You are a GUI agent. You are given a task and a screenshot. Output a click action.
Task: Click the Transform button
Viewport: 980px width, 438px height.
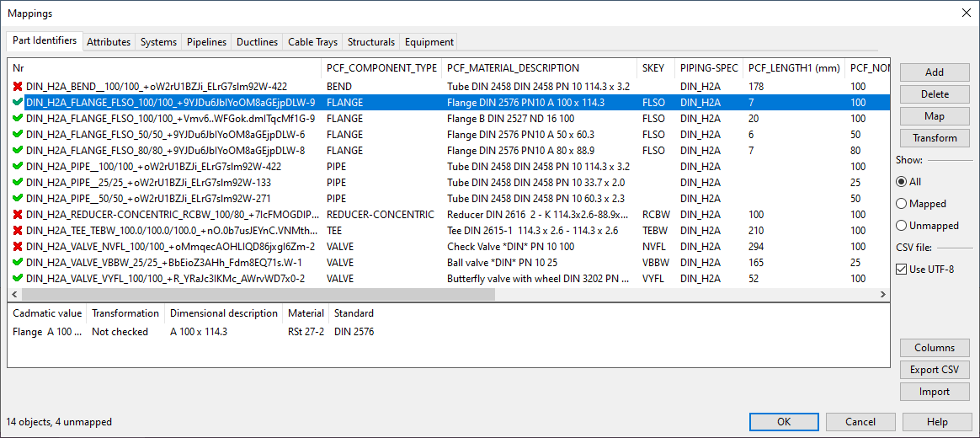(935, 138)
